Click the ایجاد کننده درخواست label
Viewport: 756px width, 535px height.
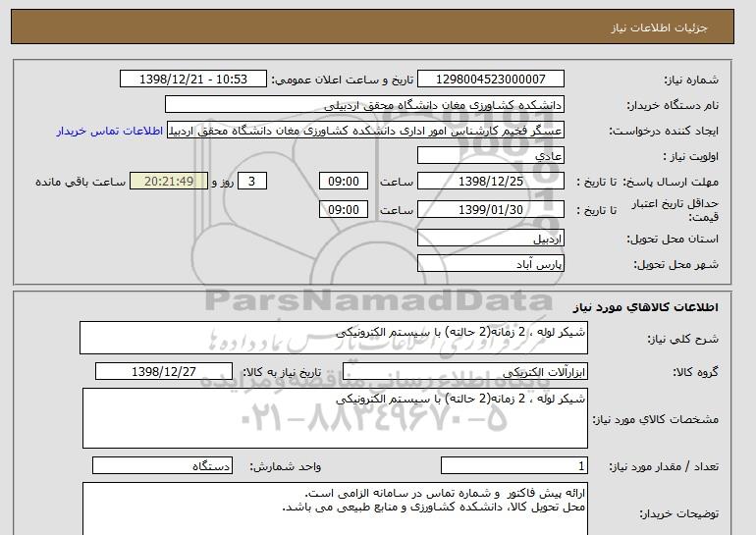(664, 132)
